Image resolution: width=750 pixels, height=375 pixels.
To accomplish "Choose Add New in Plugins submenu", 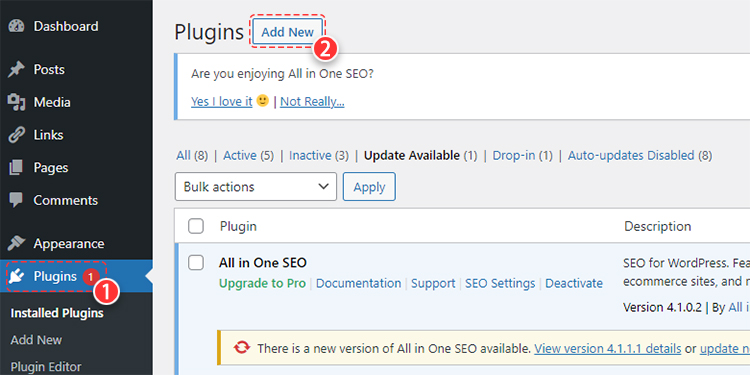I will 36,340.
